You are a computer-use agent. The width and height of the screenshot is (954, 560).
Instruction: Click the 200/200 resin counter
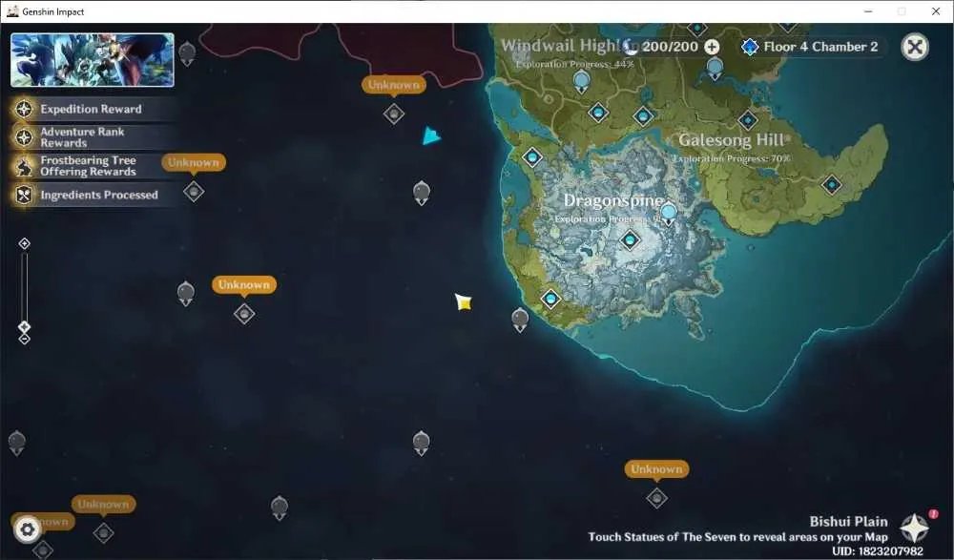[x=670, y=47]
